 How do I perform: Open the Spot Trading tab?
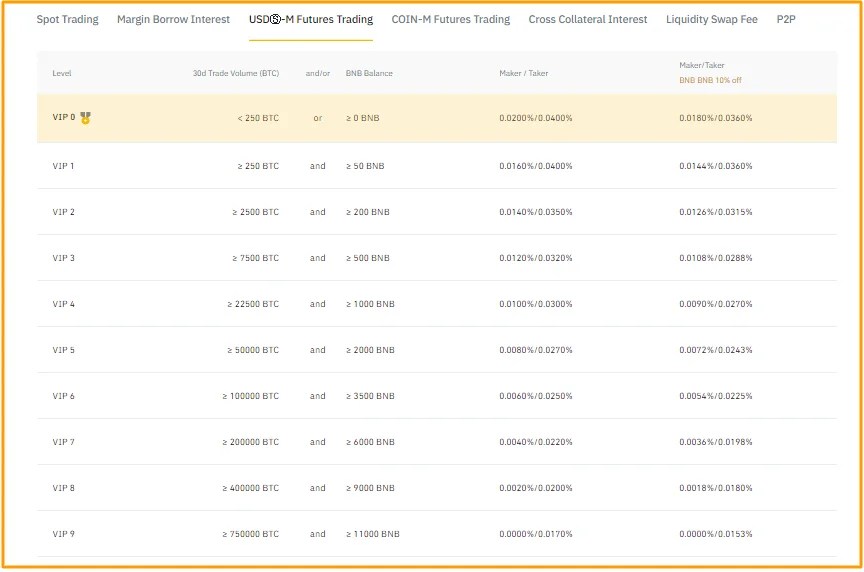click(x=67, y=19)
